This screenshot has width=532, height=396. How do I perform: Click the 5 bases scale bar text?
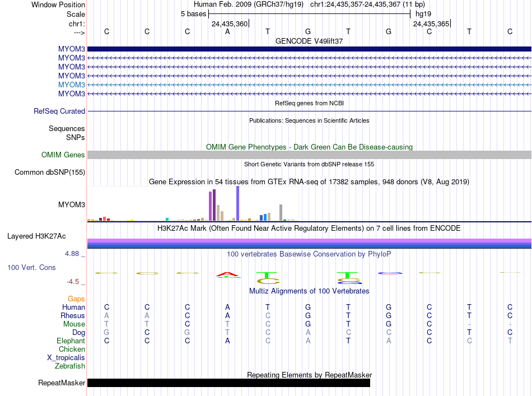click(x=193, y=14)
